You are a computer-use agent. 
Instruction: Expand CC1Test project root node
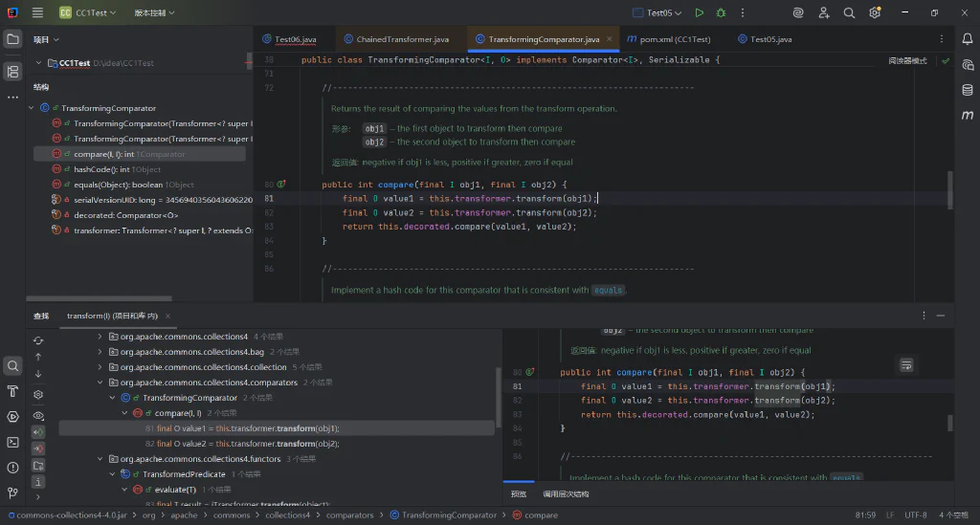click(38, 63)
